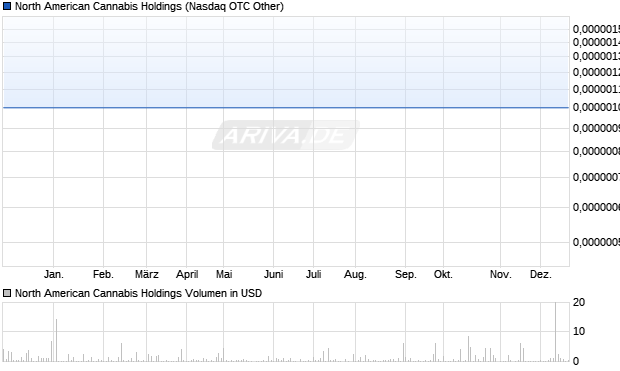Click the April month label
The image size is (620, 371).
[x=187, y=274]
